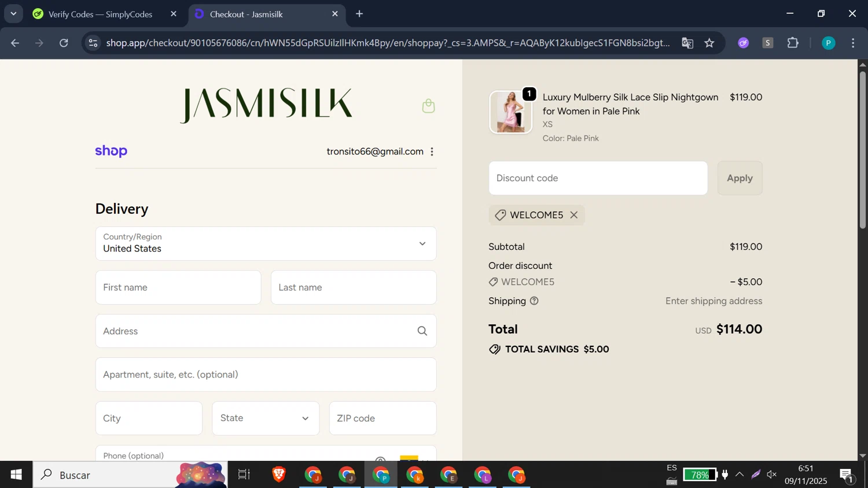Click the City field
The width and height of the screenshot is (868, 488).
pos(149,418)
